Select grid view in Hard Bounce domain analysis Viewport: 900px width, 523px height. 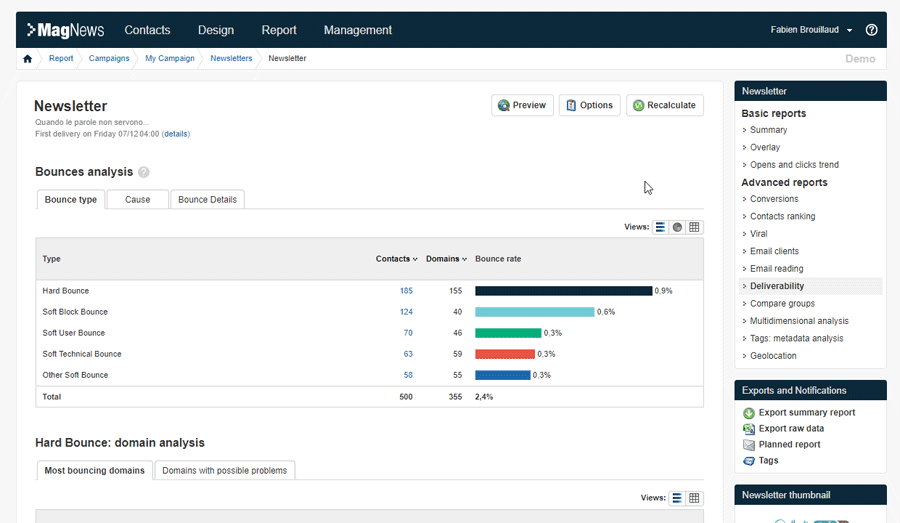pos(694,498)
